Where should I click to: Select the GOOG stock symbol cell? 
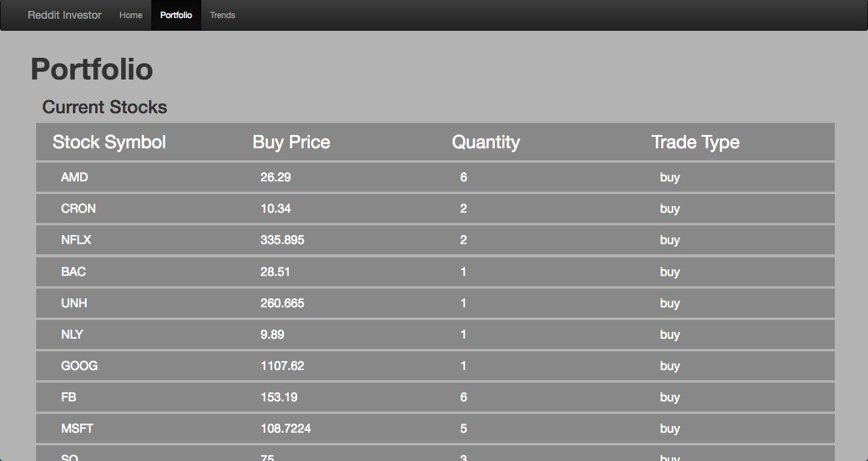click(80, 366)
